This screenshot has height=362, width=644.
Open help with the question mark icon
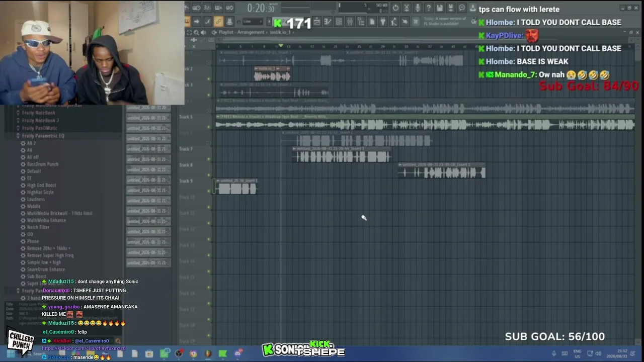click(429, 8)
